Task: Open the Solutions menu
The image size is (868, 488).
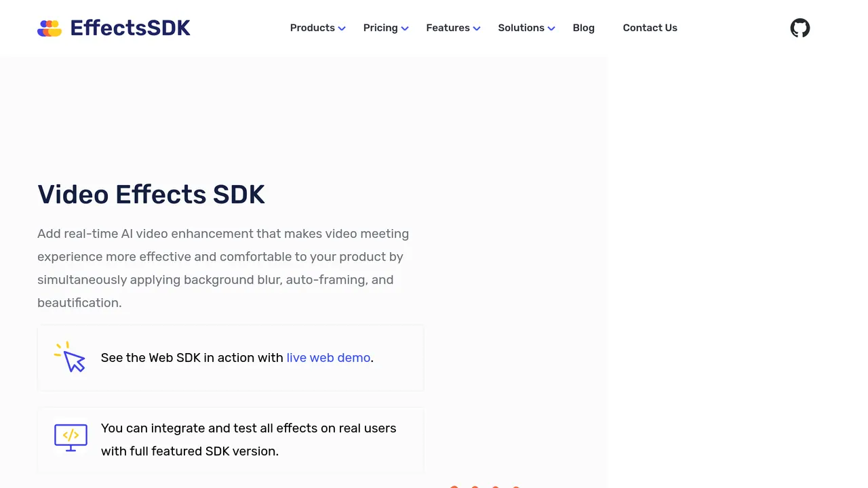Action: pos(521,28)
